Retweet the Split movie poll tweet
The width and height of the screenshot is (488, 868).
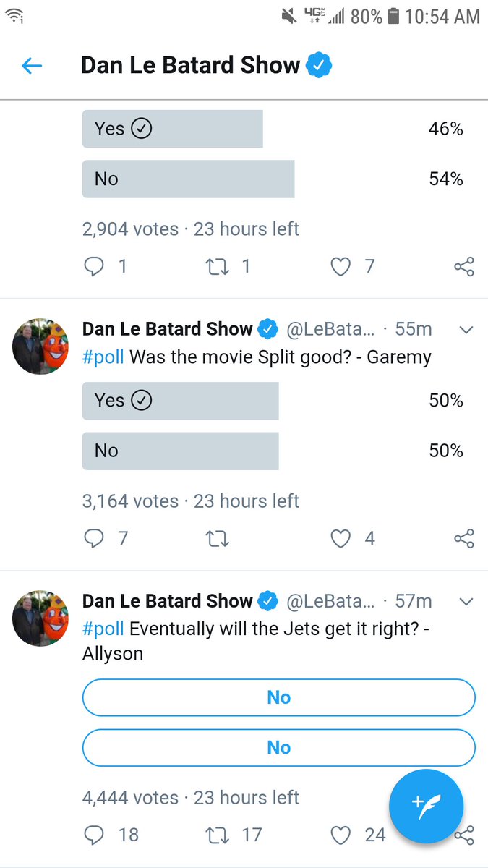217,538
